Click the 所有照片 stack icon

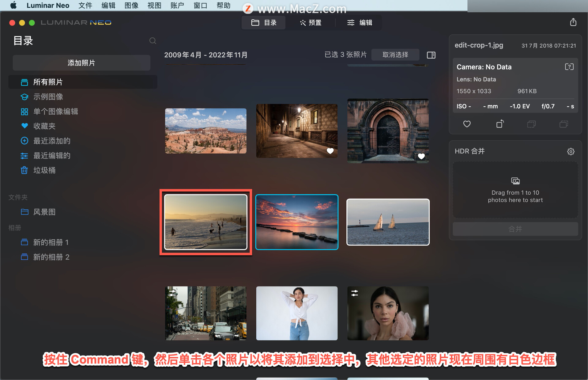tap(24, 82)
